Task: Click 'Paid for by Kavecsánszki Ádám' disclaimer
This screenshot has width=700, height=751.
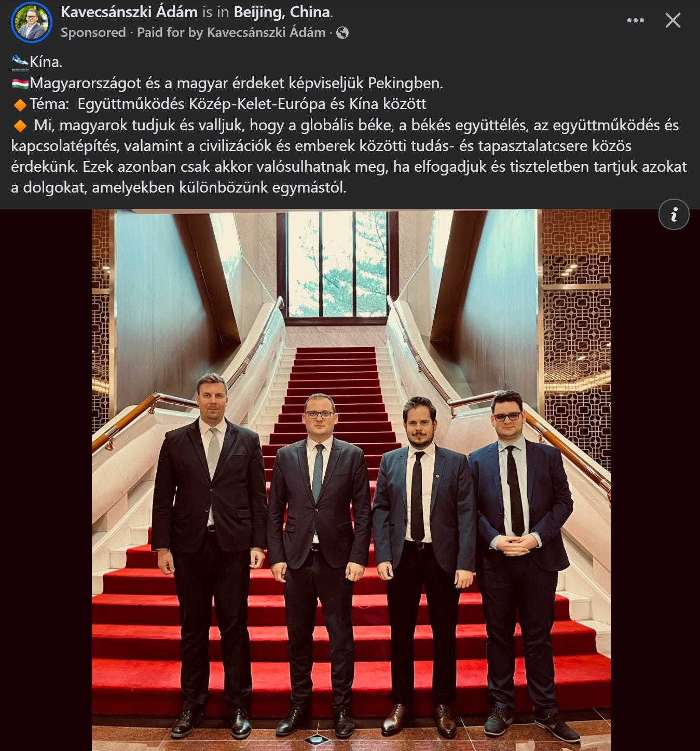Action: pos(231,33)
